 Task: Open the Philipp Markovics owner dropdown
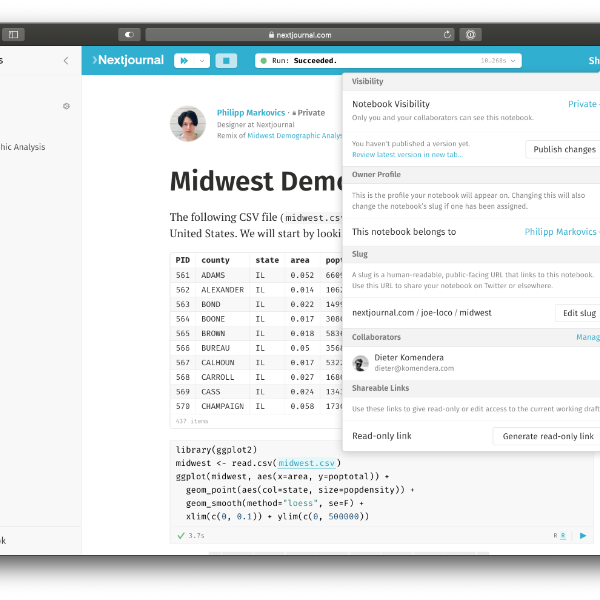pyautogui.click(x=561, y=232)
